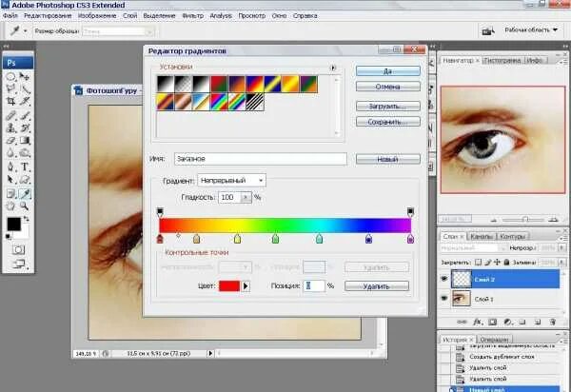Viewport: 571px width, 392px height.
Task: Click the Отмена button
Action: (x=388, y=87)
